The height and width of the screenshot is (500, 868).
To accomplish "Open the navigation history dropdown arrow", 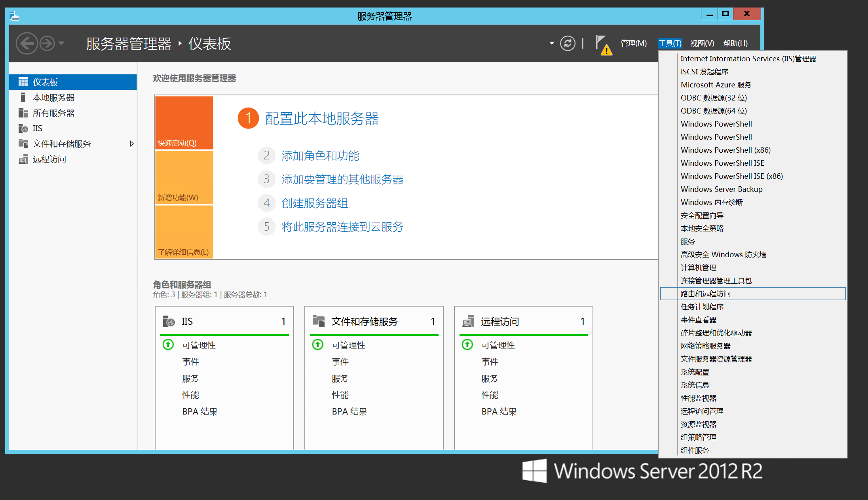I will [x=61, y=43].
